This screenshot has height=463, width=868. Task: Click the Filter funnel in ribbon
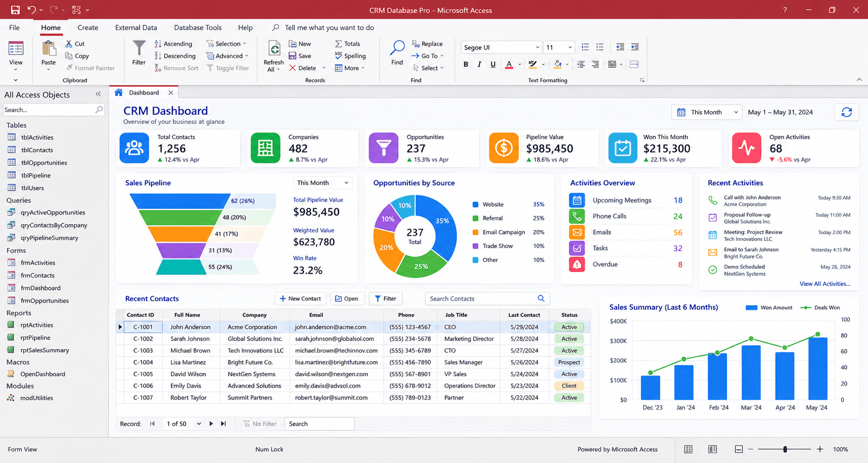tap(139, 49)
